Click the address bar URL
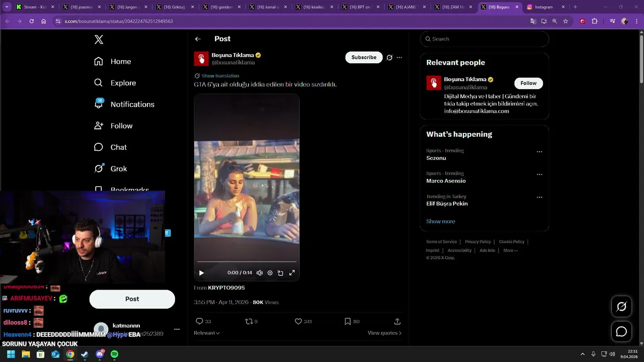 point(119,21)
